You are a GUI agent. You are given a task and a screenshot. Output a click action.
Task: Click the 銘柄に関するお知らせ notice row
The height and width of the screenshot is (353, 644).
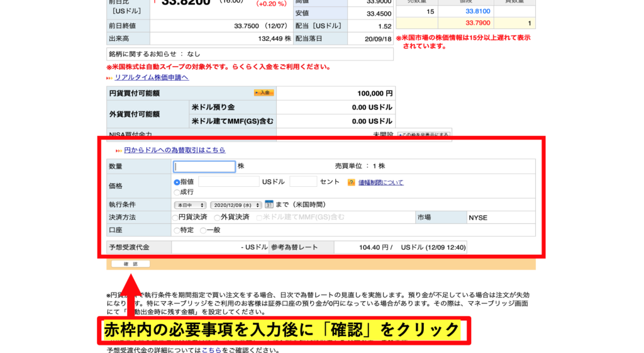tap(250, 54)
